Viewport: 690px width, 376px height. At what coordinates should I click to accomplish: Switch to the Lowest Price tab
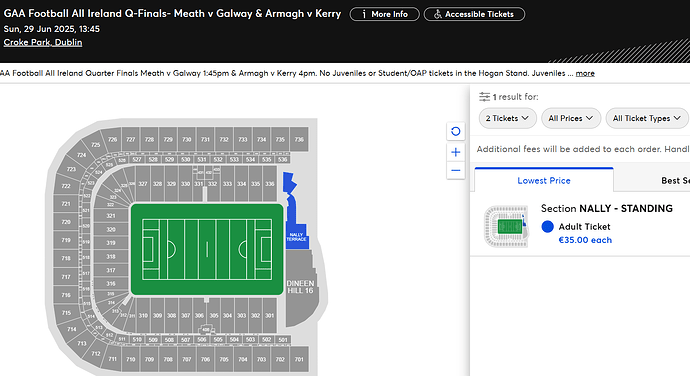tap(544, 180)
